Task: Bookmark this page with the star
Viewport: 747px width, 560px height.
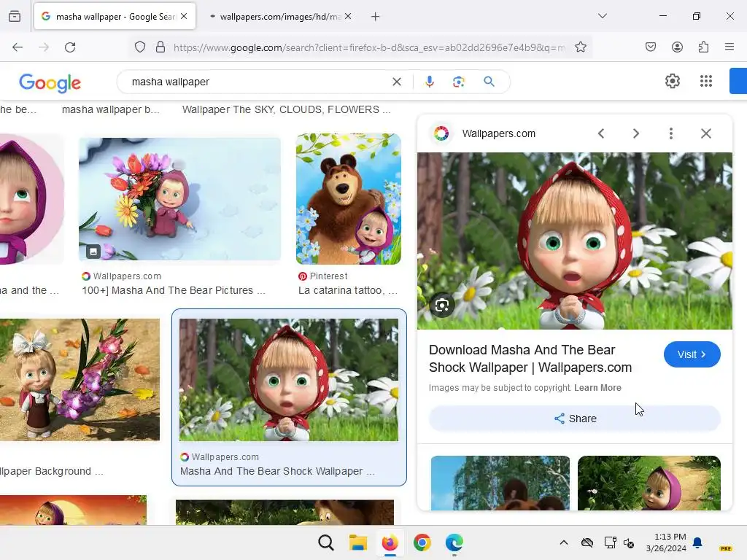Action: [580, 47]
